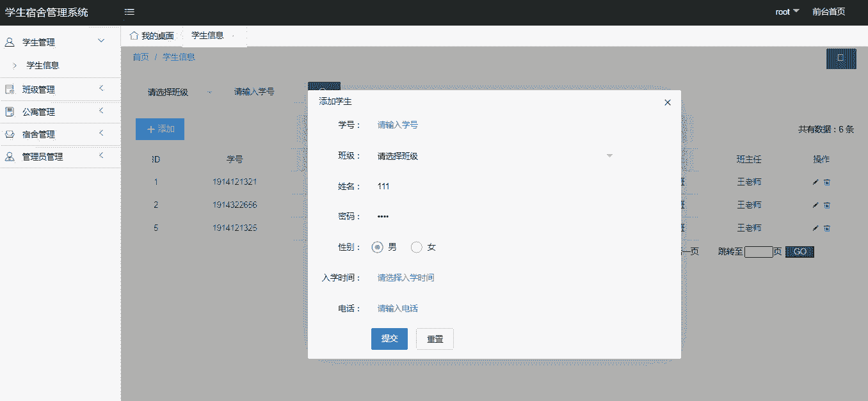Click the delete trash icon for student 1914121325
The image size is (868, 401).
827,228
